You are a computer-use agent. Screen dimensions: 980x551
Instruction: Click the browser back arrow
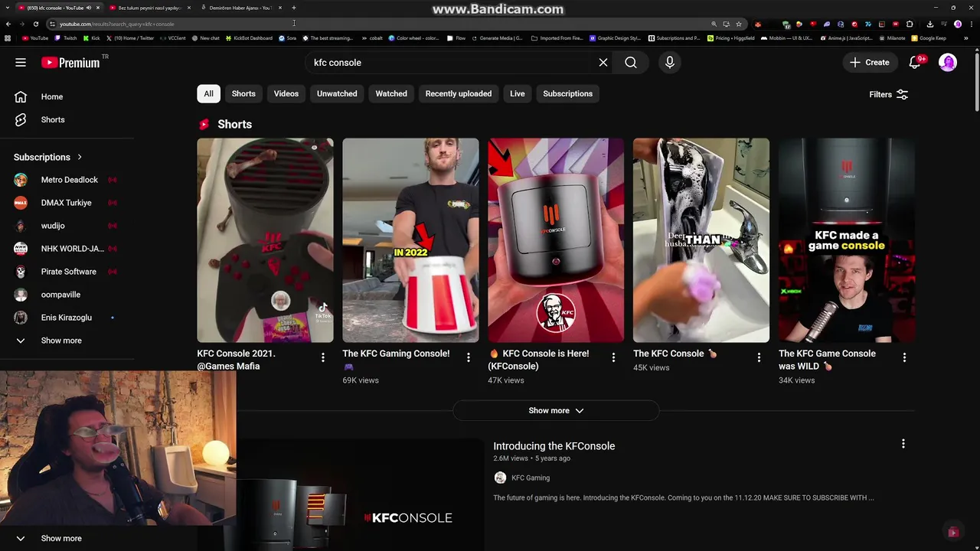(8, 24)
